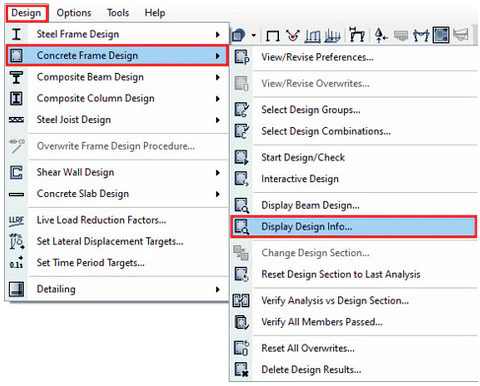480x386 pixels.
Task: Open the Help menu
Action: pyautogui.click(x=155, y=13)
